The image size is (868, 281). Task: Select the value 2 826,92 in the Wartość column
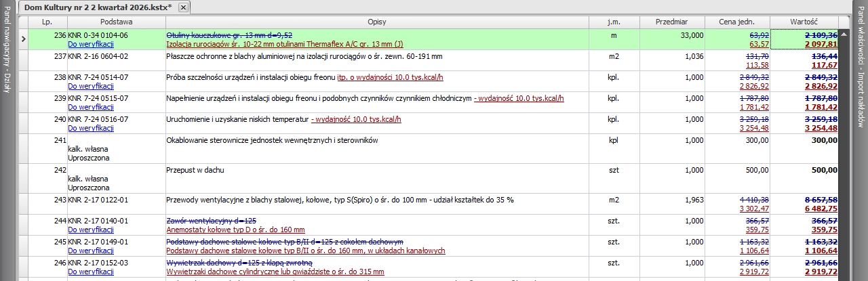(x=821, y=86)
